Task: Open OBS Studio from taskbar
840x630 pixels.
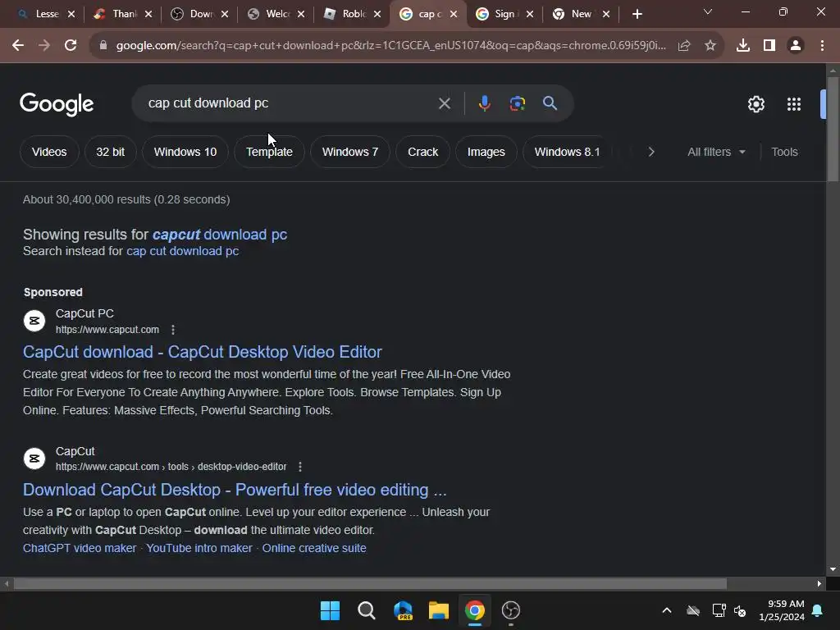Action: (x=511, y=610)
